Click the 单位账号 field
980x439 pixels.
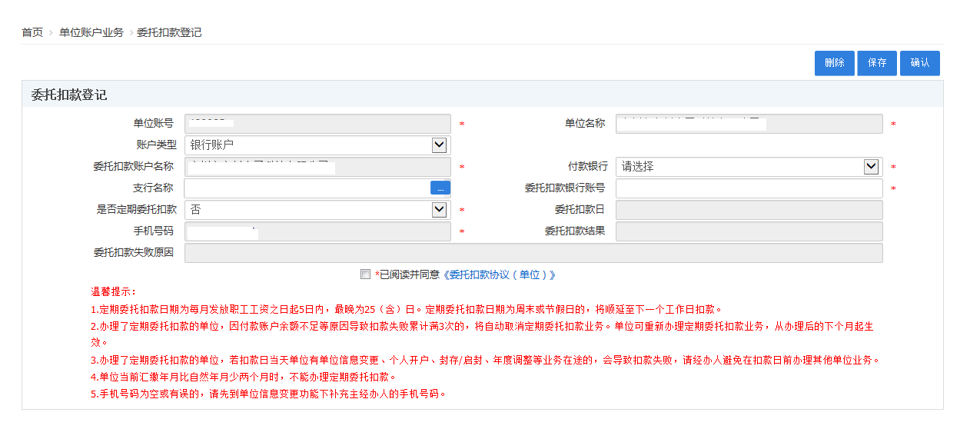point(317,123)
